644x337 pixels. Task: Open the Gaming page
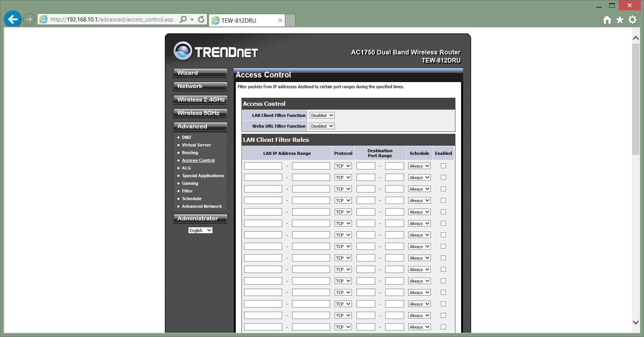[190, 183]
